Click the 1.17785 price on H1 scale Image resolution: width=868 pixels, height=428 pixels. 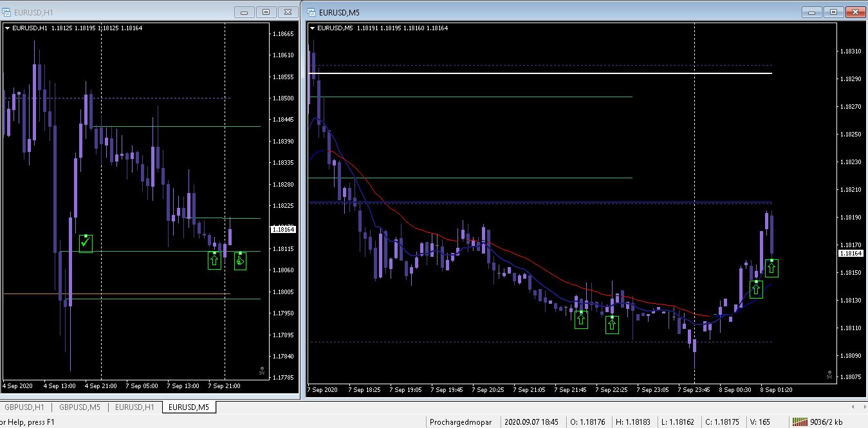pos(284,378)
